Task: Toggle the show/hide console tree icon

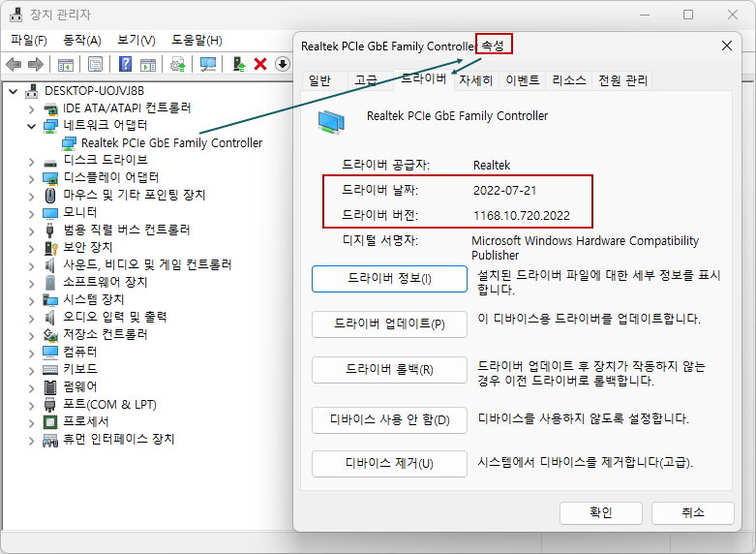Action: 66,64
